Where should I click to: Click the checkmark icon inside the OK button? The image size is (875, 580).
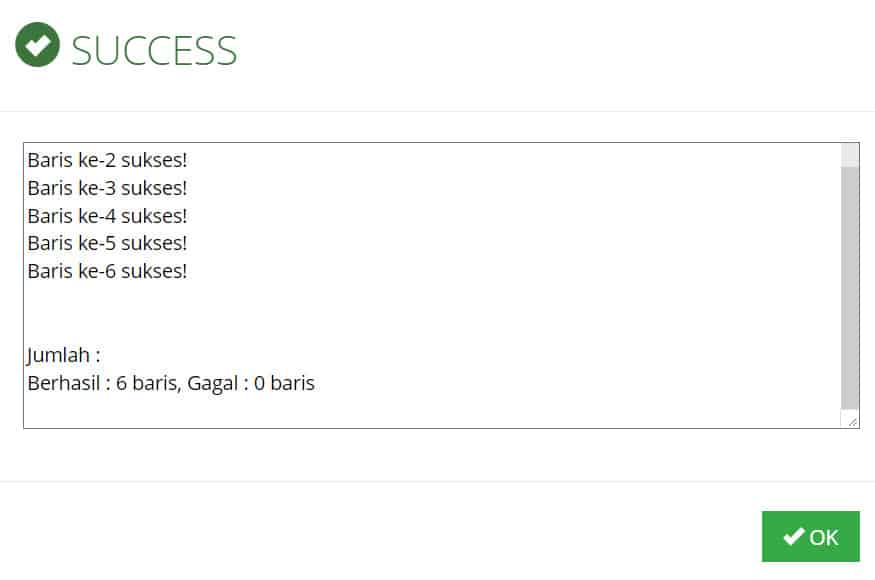point(794,536)
